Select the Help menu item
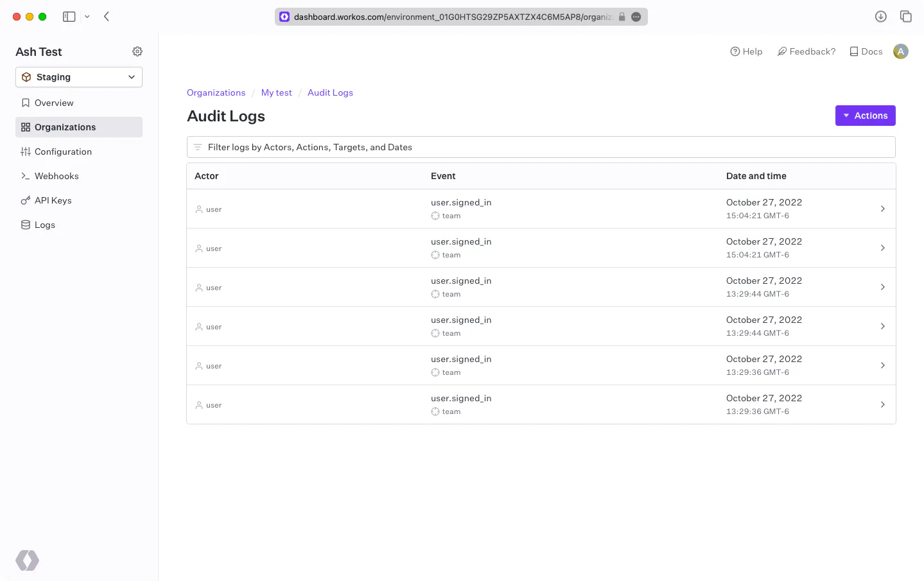Screen dimensions: 924x581 [x=746, y=51]
